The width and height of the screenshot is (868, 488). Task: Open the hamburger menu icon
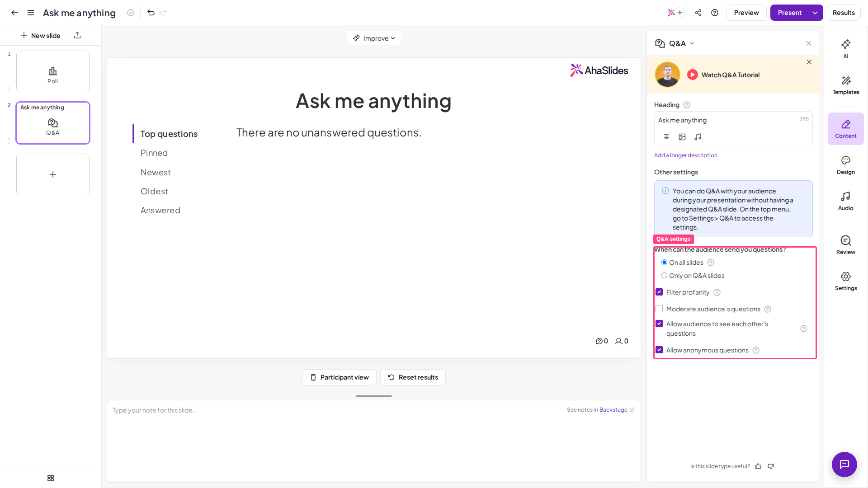point(31,13)
